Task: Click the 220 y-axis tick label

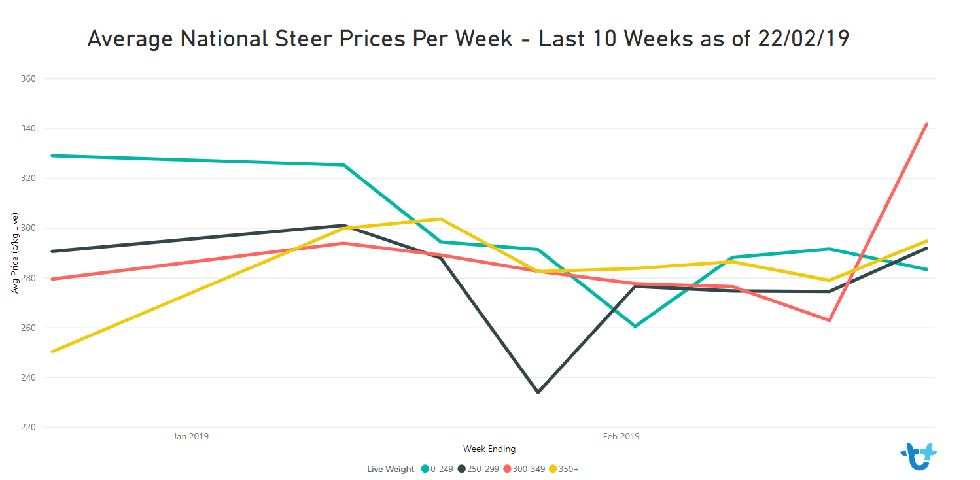Action: pyautogui.click(x=29, y=428)
